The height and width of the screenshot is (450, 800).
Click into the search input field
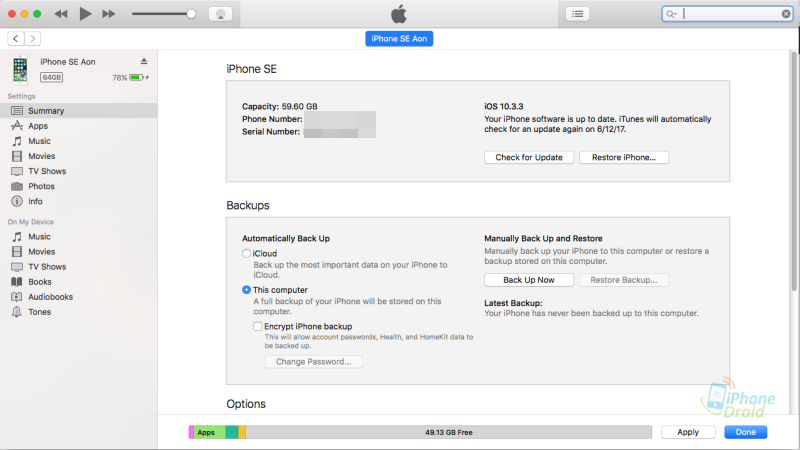[x=730, y=14]
